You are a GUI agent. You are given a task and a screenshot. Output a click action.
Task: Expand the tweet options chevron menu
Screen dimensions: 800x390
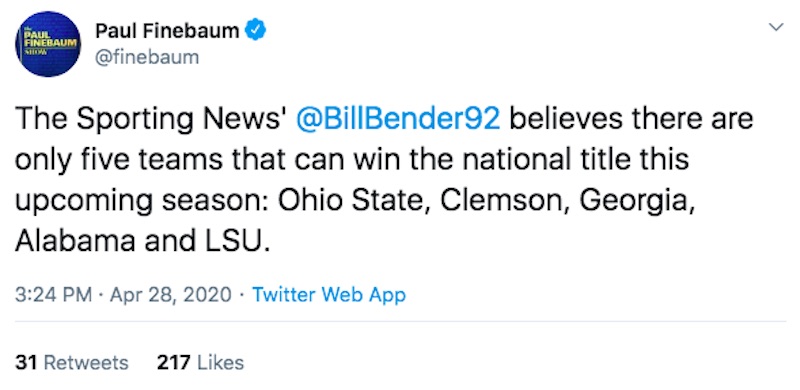[x=776, y=28]
